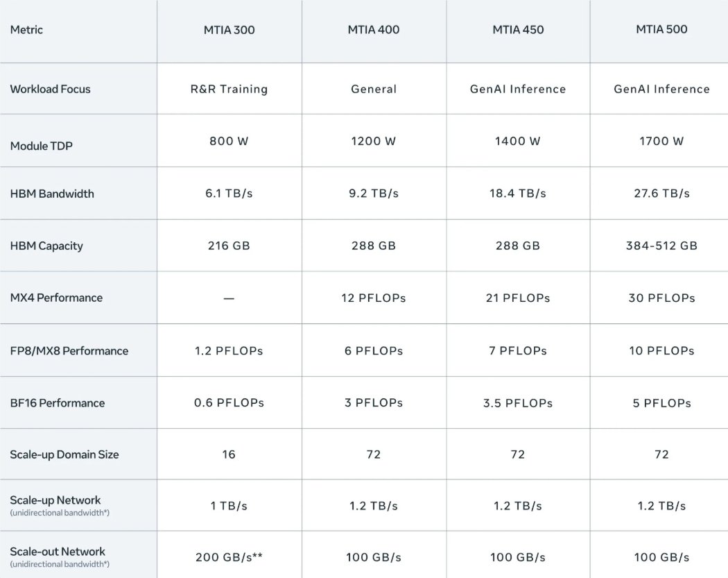Click the 0.6 PFLOPs BF16 value
Viewport: 728px width, 578px height.
(229, 402)
